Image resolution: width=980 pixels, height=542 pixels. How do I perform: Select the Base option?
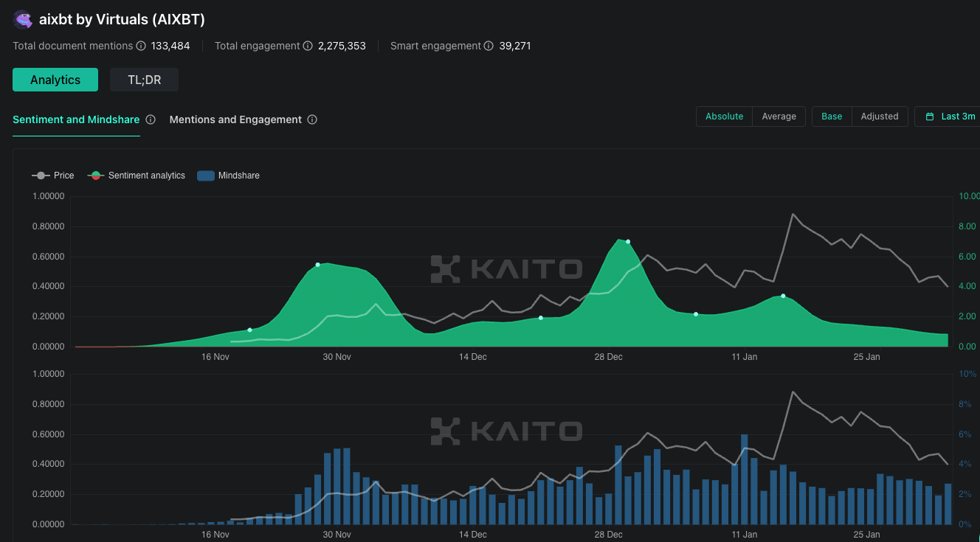point(832,117)
